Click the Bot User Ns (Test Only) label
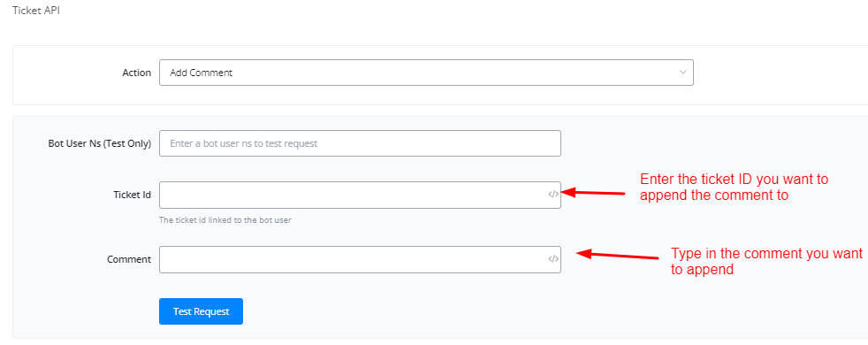The width and height of the screenshot is (868, 345). pos(100,143)
